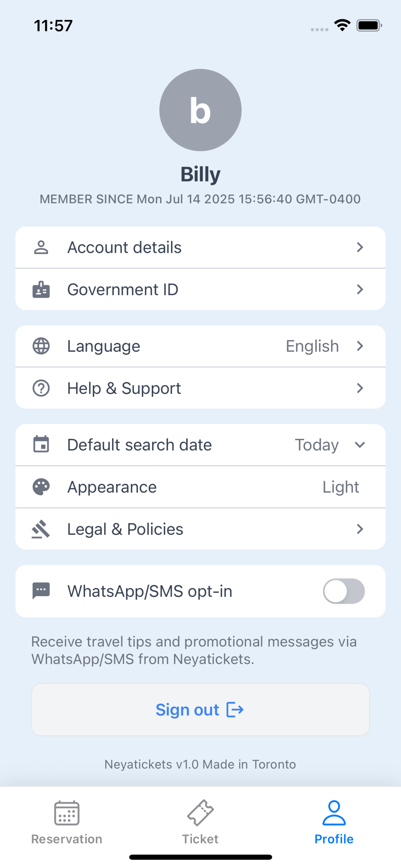Click the Account details person icon

point(41,247)
